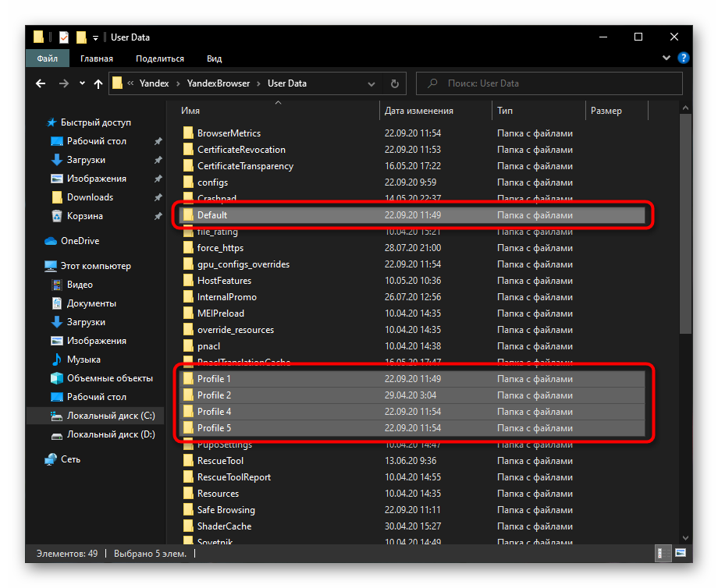718x588 pixels.
Task: Refresh the User Data folder view
Action: [395, 83]
